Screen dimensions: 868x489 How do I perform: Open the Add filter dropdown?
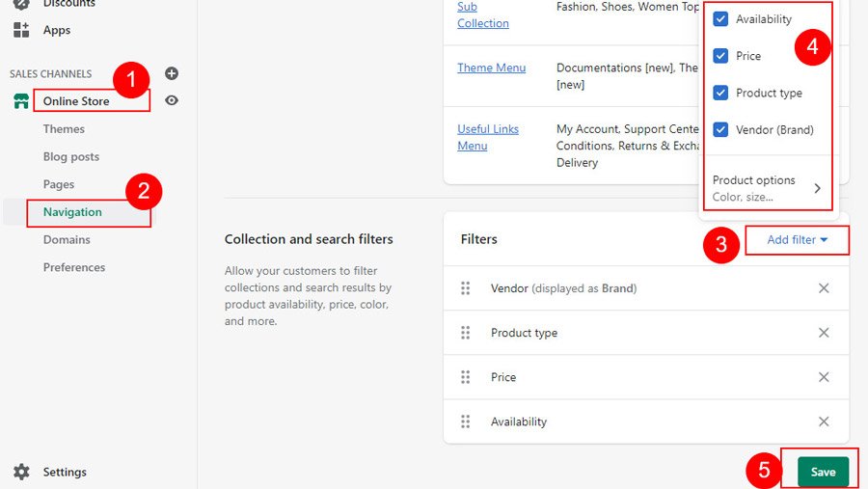797,240
